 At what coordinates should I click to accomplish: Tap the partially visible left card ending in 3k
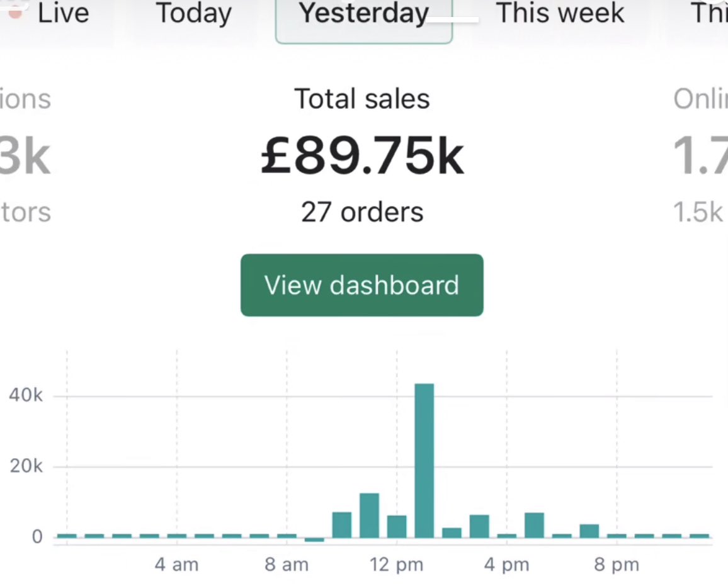[x=26, y=155]
